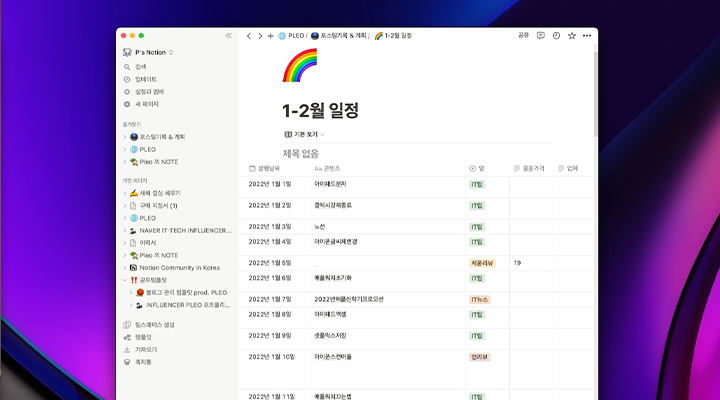Click the green tag in the January 9 row
The image size is (720, 400).
[477, 336]
